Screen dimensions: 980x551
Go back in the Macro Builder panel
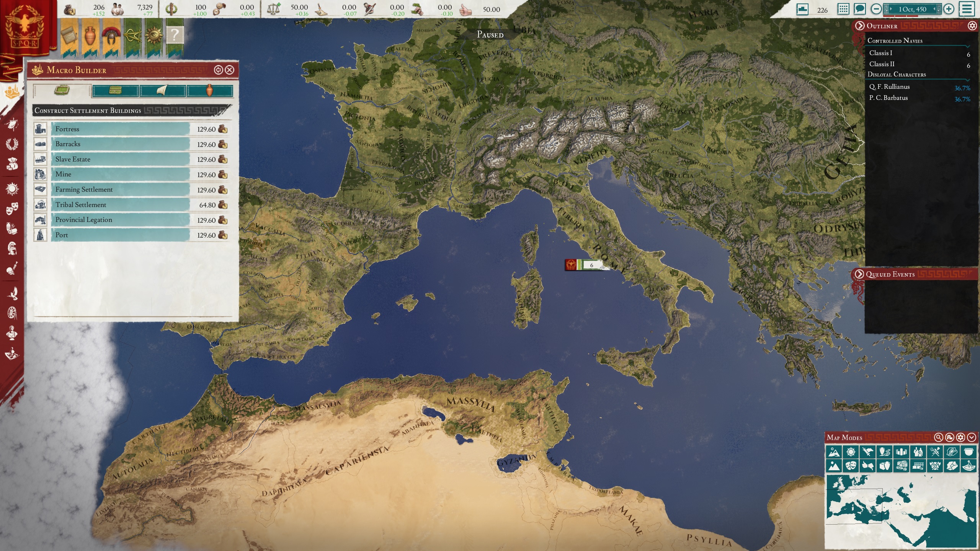point(218,70)
